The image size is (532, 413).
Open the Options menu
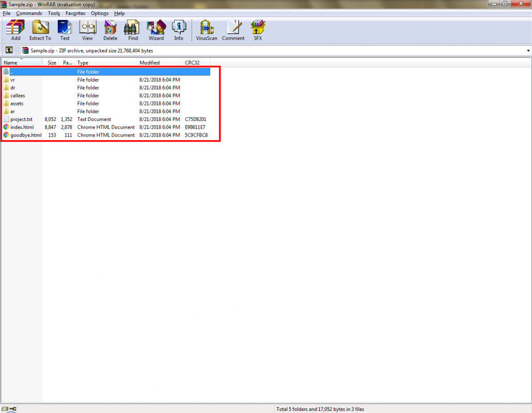pos(100,13)
